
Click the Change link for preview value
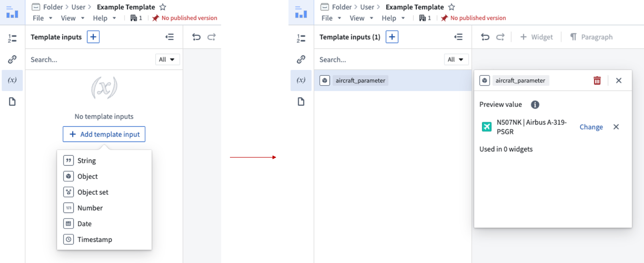point(591,127)
